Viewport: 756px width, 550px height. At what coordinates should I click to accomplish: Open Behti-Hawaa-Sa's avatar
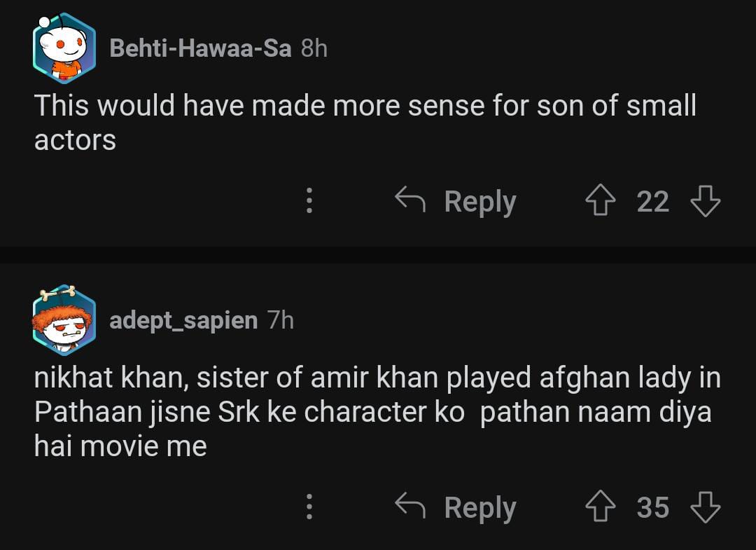pyautogui.click(x=64, y=48)
